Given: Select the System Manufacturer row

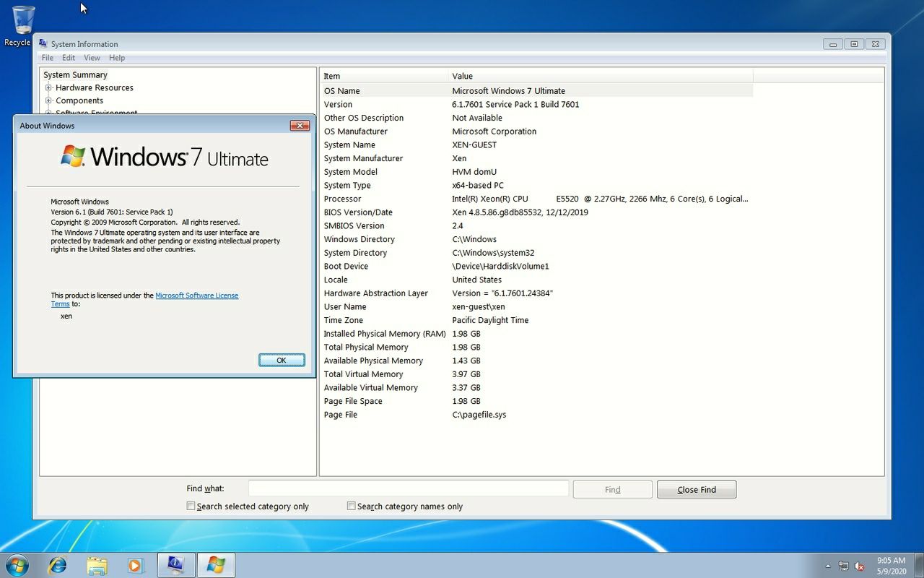Looking at the screenshot, I should [536, 158].
